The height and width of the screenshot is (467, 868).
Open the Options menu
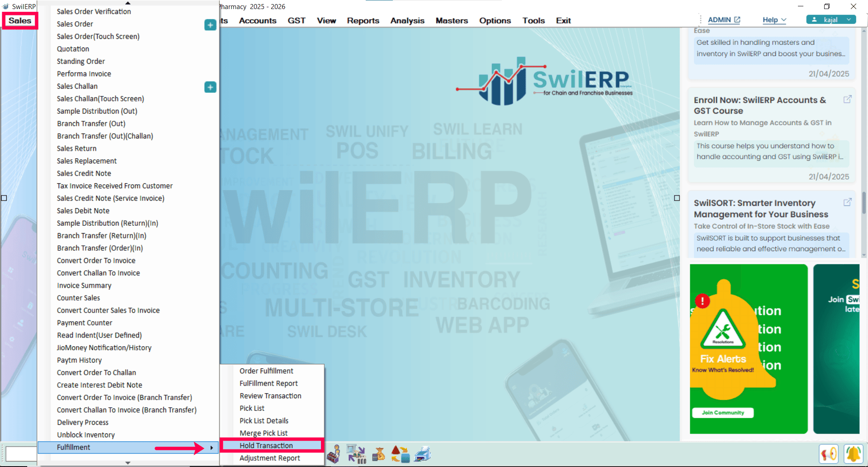coord(495,21)
